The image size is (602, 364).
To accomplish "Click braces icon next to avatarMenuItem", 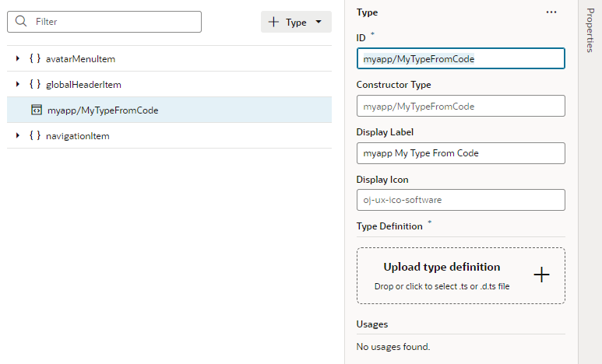I will 35,58.
